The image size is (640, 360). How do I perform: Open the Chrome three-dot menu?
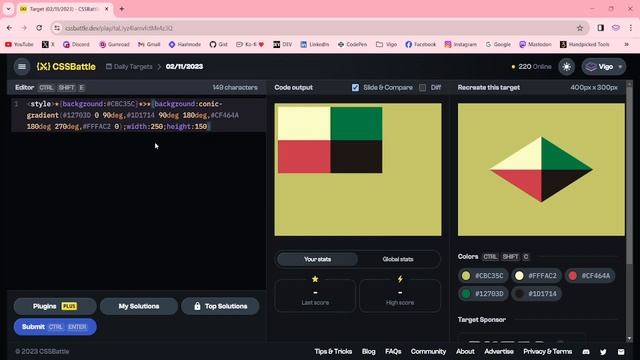pos(631,28)
